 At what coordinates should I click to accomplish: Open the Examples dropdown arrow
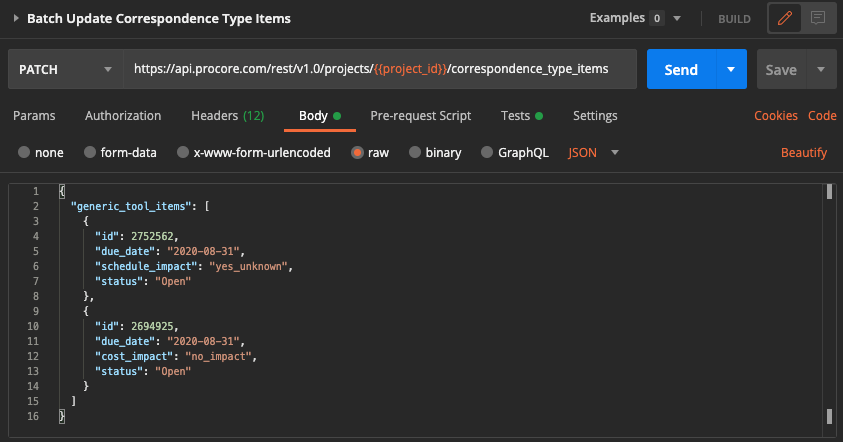pos(677,18)
